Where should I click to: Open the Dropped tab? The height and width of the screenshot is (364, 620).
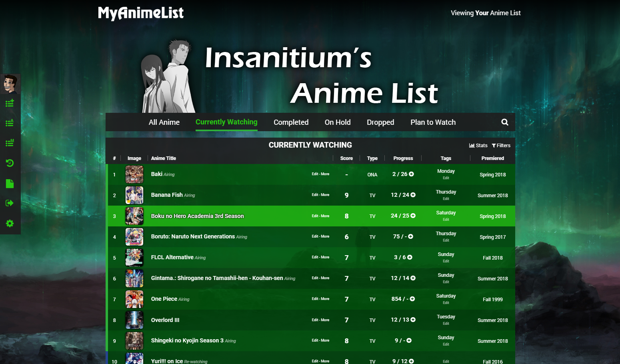[380, 122]
